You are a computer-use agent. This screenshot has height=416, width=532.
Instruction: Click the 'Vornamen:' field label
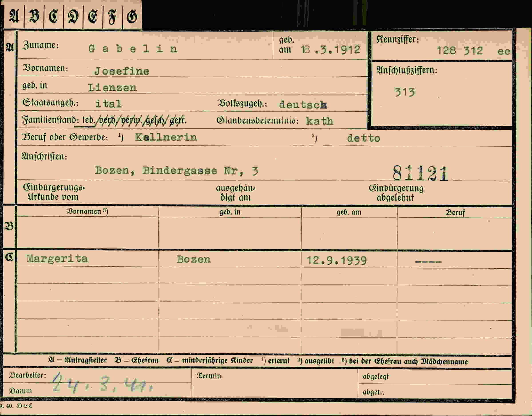(45, 68)
